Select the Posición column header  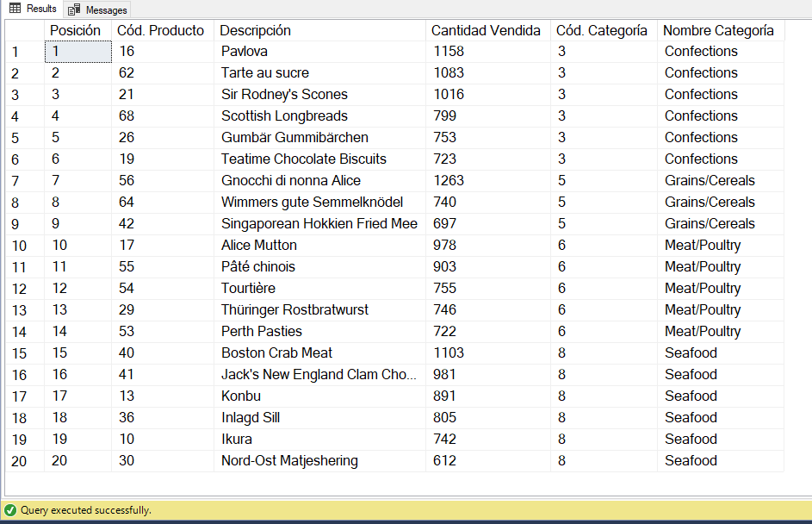77,30
